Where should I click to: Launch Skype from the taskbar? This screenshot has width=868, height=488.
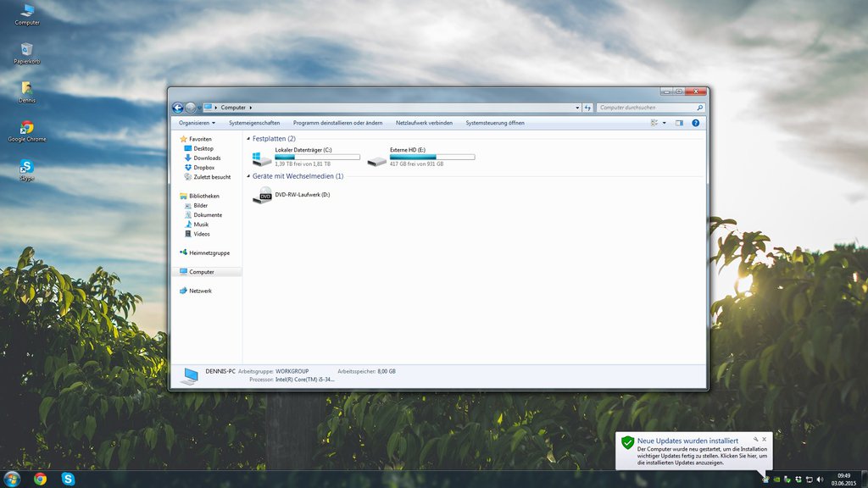(67, 478)
